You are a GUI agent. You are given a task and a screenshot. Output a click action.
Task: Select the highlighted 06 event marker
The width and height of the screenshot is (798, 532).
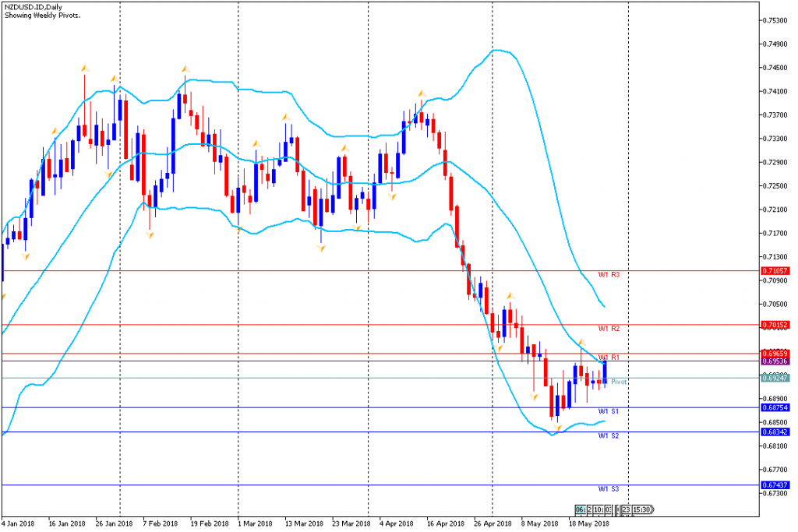point(580,509)
